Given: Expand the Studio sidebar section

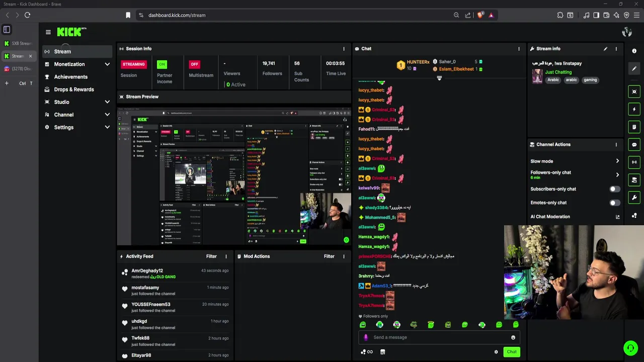Looking at the screenshot, I should pos(77,102).
